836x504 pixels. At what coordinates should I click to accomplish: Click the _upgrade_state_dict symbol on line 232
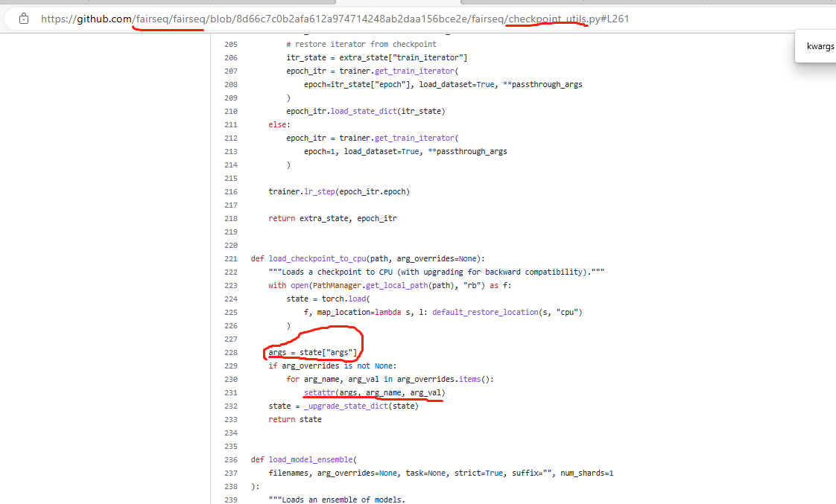pyautogui.click(x=345, y=406)
